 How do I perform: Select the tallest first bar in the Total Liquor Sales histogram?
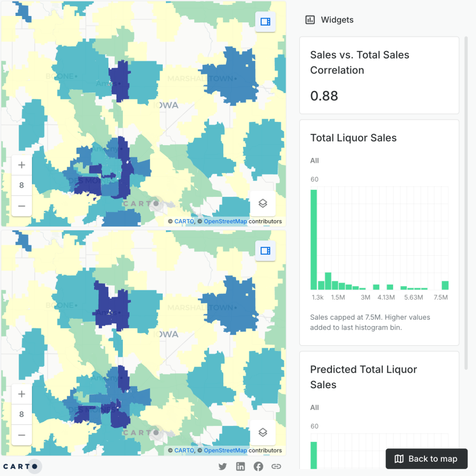314,239
